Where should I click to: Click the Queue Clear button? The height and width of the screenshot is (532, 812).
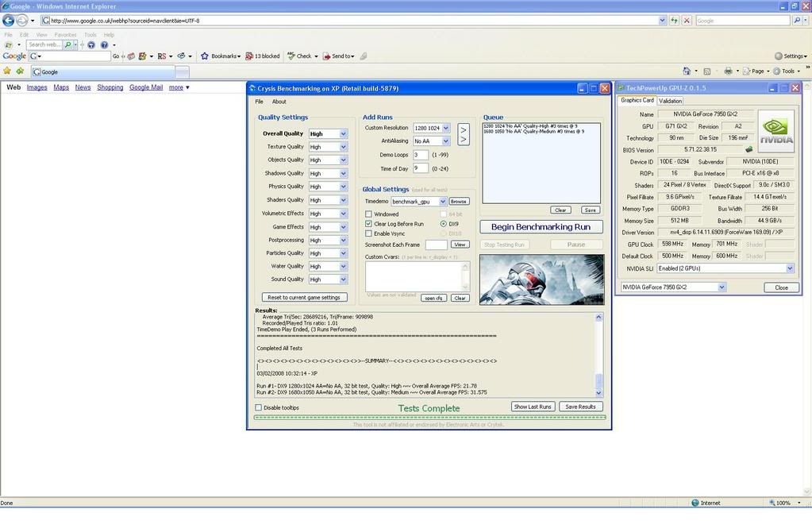[x=560, y=210]
